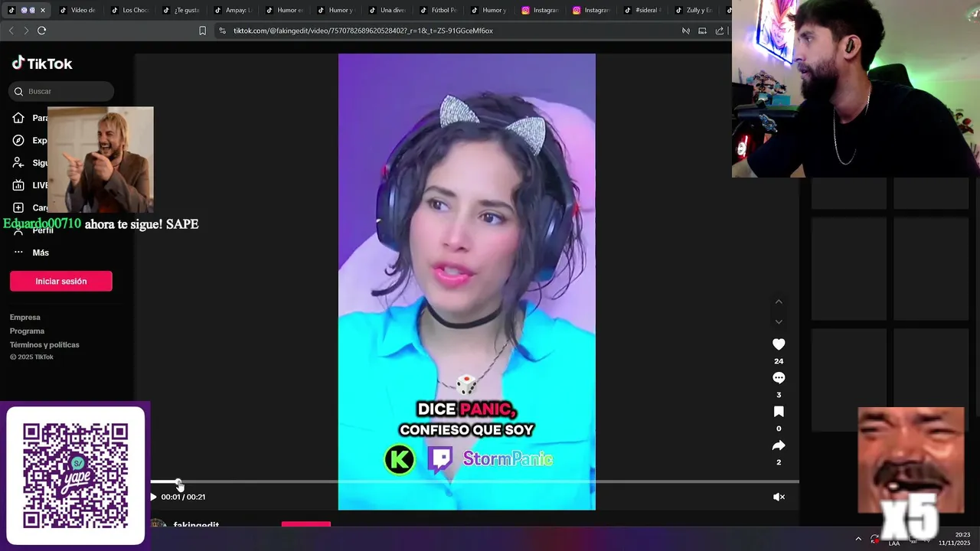Click the 00:01 / 00:21 time display
This screenshot has height=551, width=980.
coord(183,497)
